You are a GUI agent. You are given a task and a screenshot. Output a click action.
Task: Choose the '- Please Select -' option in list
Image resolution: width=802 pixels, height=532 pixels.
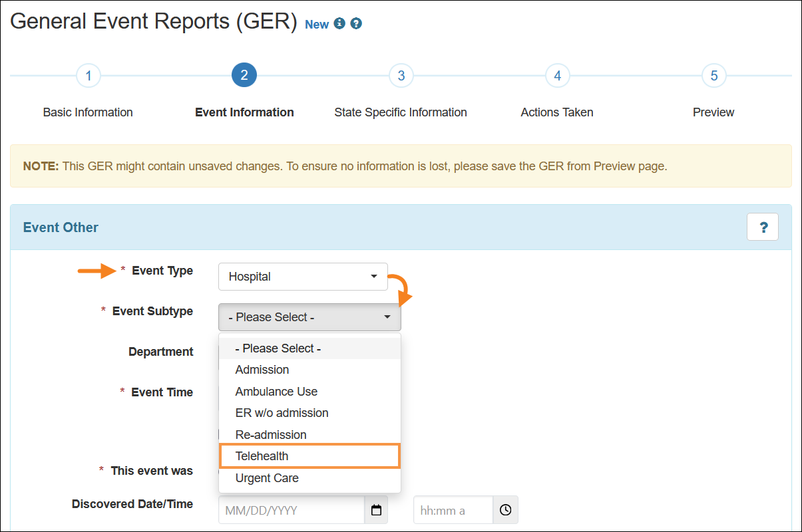pos(310,348)
